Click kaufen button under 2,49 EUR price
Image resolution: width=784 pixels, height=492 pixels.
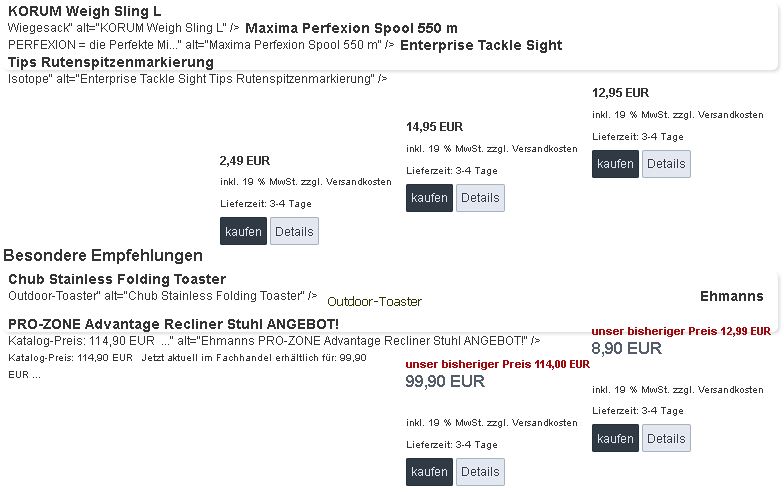(x=243, y=231)
